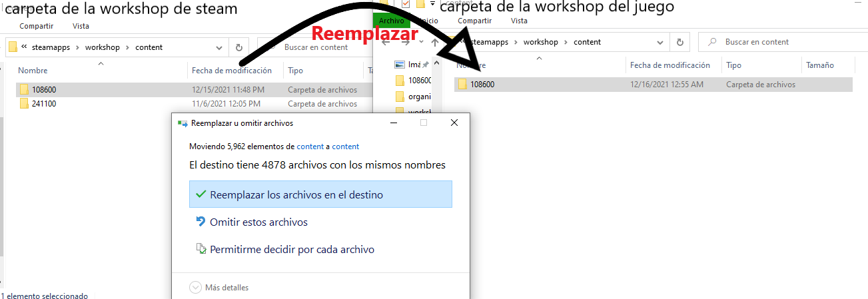Click date 12/16/2021 12:55 AM cell
This screenshot has width=868, height=299.
tap(666, 85)
